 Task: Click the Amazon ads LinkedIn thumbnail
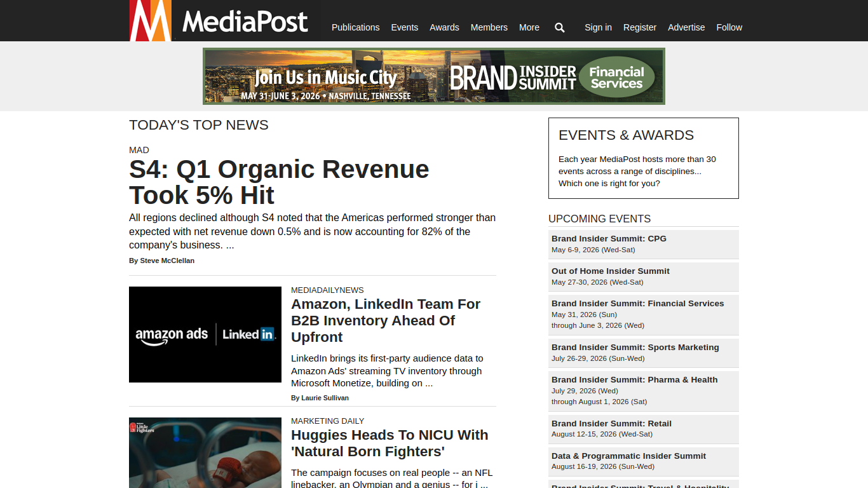click(x=205, y=334)
